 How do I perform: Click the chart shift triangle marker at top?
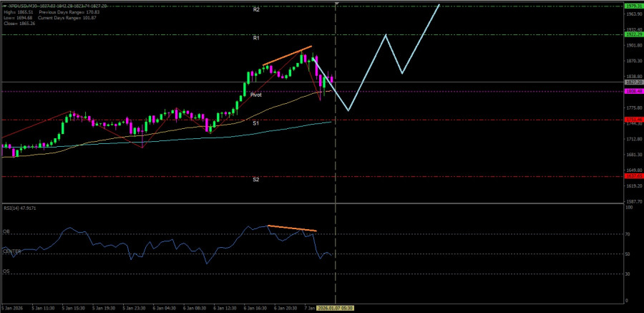click(338, 4)
